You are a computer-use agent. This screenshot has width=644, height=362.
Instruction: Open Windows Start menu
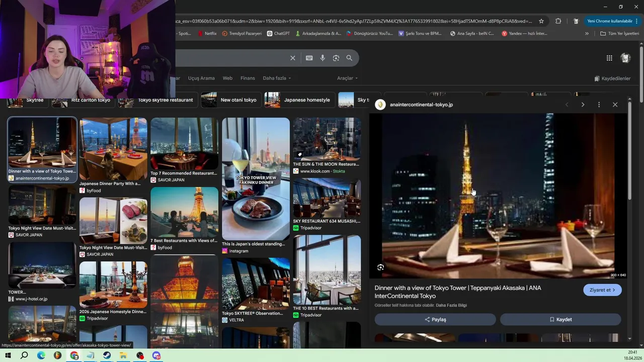8,355
